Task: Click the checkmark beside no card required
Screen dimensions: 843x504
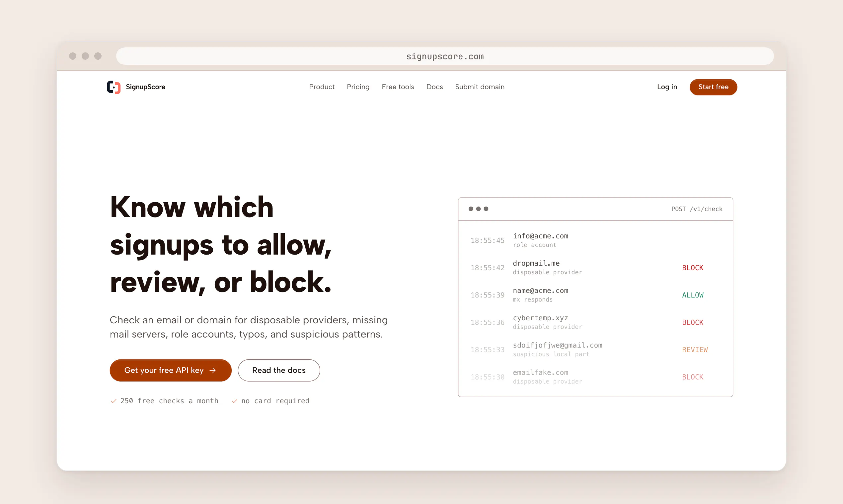Action: [235, 401]
